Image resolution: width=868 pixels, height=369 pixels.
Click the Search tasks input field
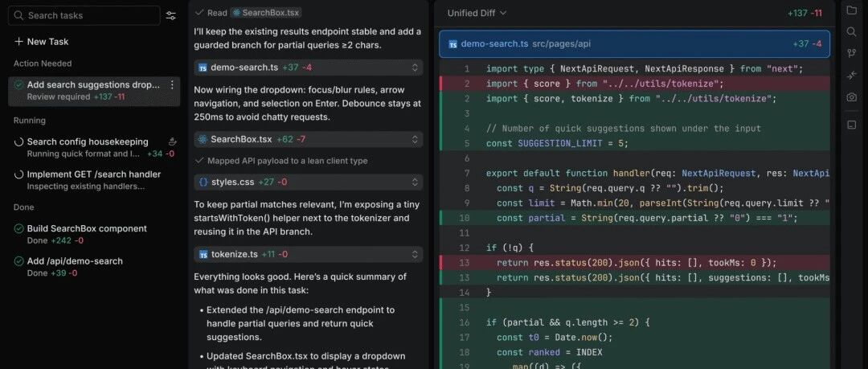[x=84, y=15]
